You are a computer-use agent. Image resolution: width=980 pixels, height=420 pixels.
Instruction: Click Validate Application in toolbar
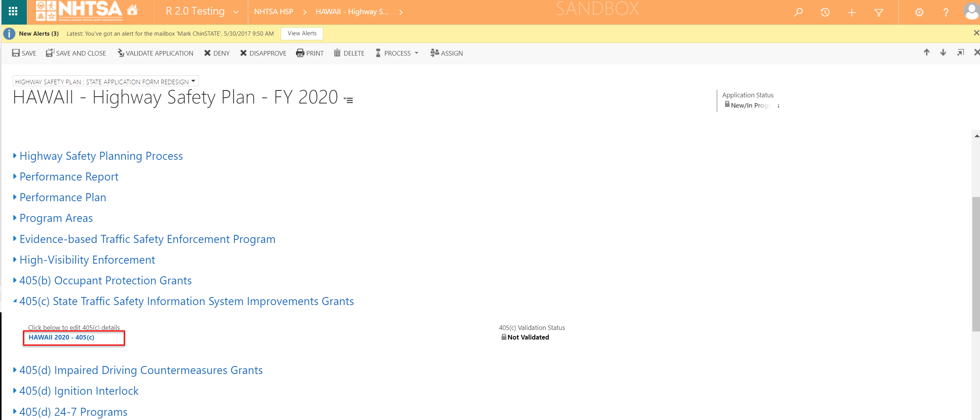(x=155, y=53)
